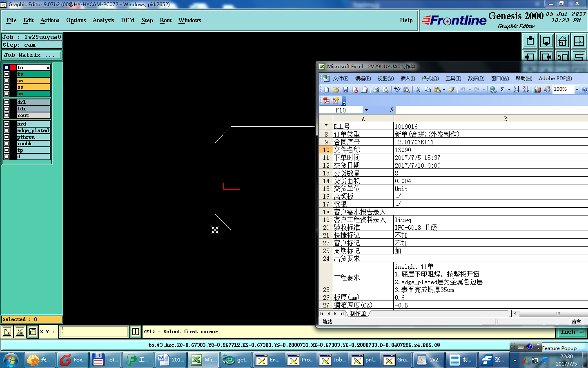Open Excel zoom 100% dropdown
Screen dimensions: 588x368
pyautogui.click(x=577, y=90)
